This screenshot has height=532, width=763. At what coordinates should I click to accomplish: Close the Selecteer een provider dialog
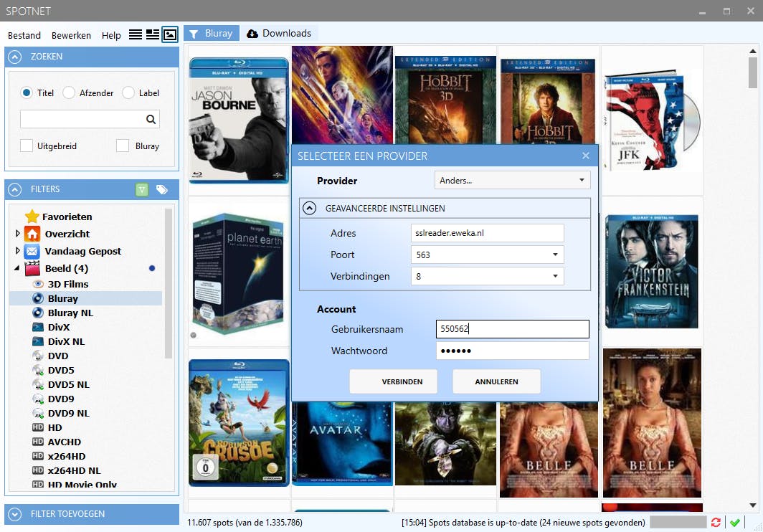pos(586,156)
